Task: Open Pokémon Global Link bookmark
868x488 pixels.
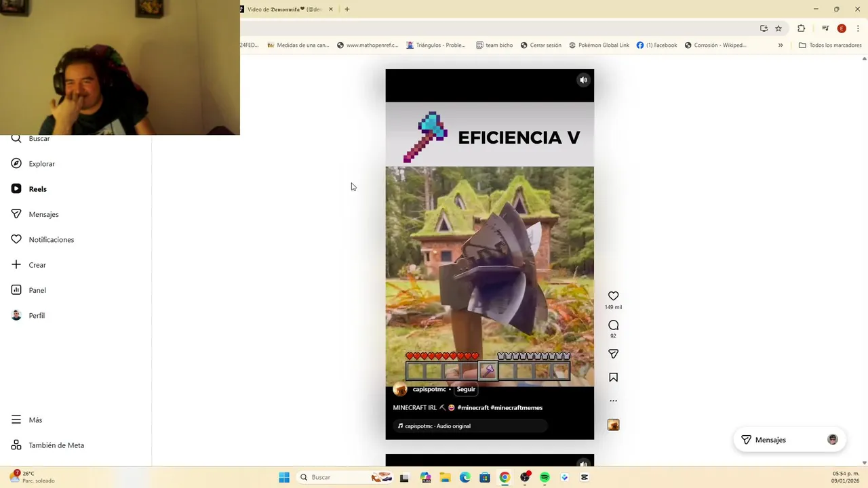Action: (599, 45)
